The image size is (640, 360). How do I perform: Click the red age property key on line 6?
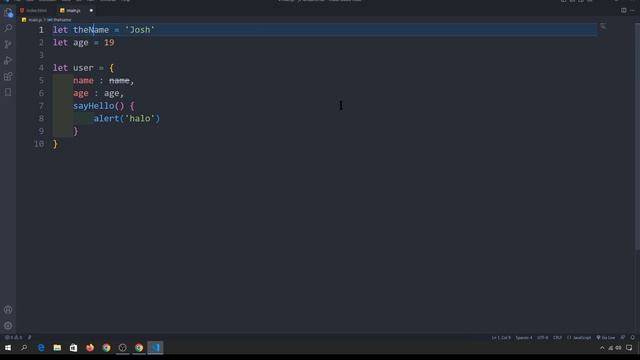coord(81,93)
